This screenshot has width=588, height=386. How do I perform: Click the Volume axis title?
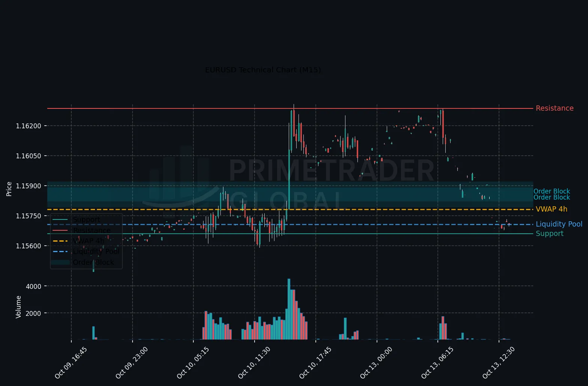pyautogui.click(x=18, y=307)
